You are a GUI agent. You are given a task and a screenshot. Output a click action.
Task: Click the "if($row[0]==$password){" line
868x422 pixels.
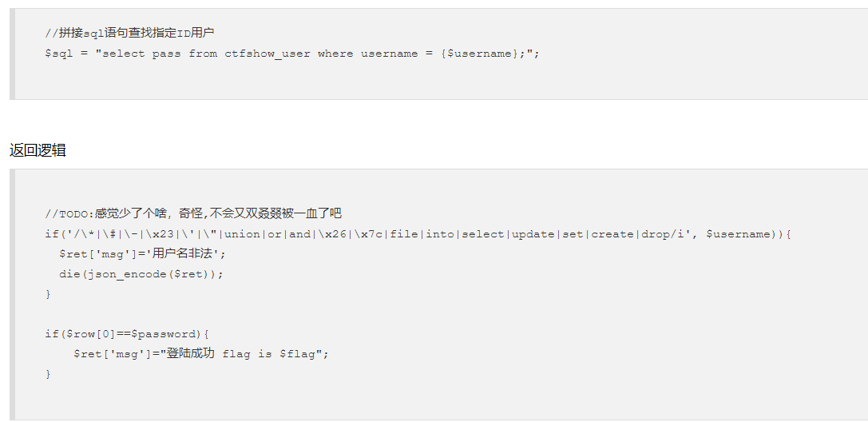click(x=127, y=334)
